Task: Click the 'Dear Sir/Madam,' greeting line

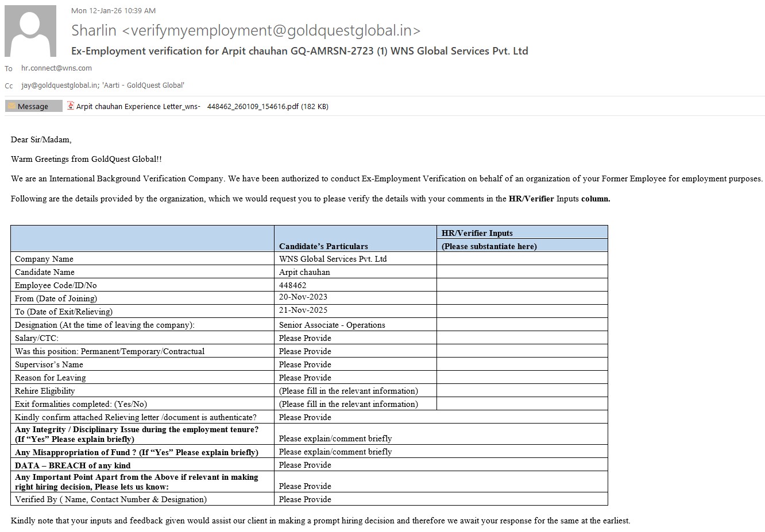Action: point(41,139)
